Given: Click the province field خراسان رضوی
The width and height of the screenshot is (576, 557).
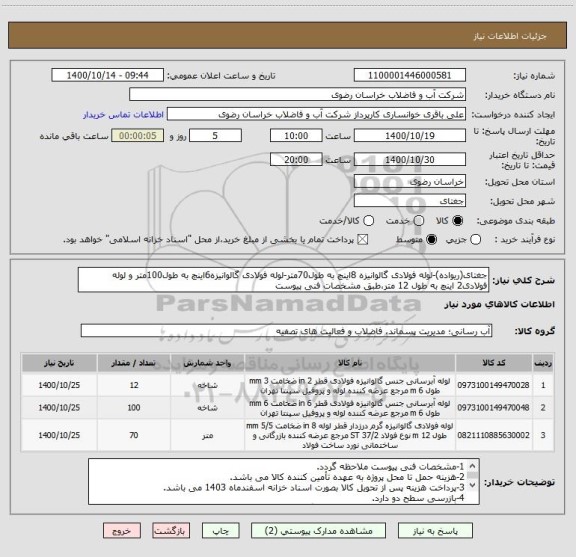Looking at the screenshot, I should pos(410,182).
